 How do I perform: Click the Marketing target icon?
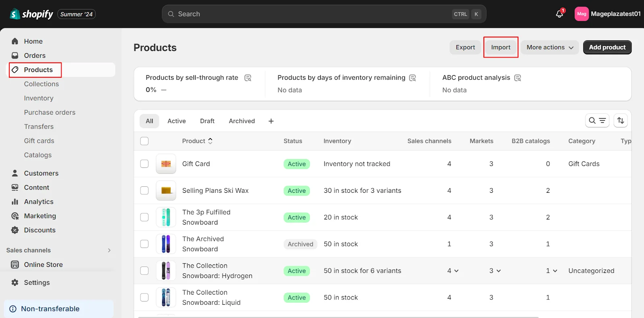15,216
